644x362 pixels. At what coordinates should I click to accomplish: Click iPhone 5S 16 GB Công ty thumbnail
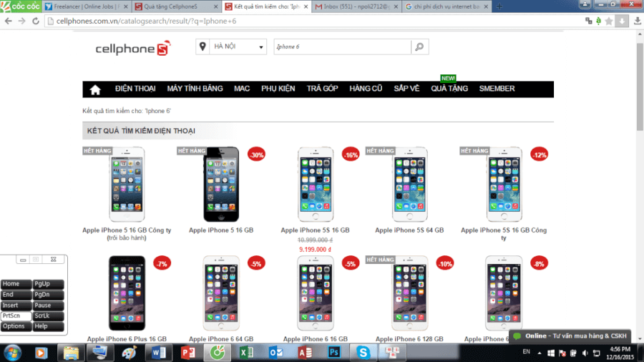(504, 185)
